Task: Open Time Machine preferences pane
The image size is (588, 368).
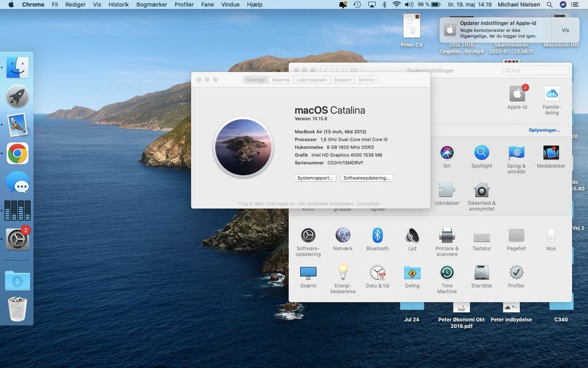Action: pyautogui.click(x=447, y=280)
